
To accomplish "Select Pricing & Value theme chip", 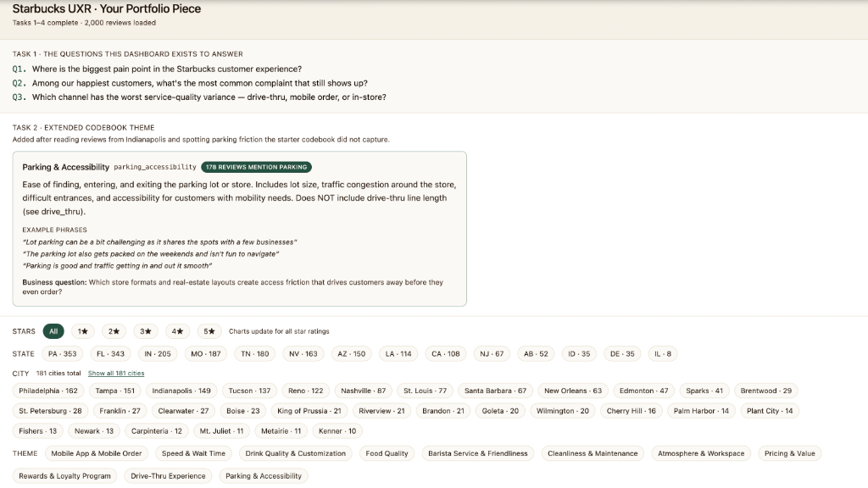I will coord(790,454).
